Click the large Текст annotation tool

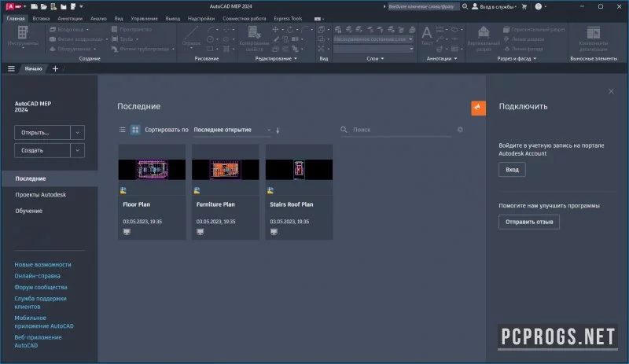click(x=427, y=35)
